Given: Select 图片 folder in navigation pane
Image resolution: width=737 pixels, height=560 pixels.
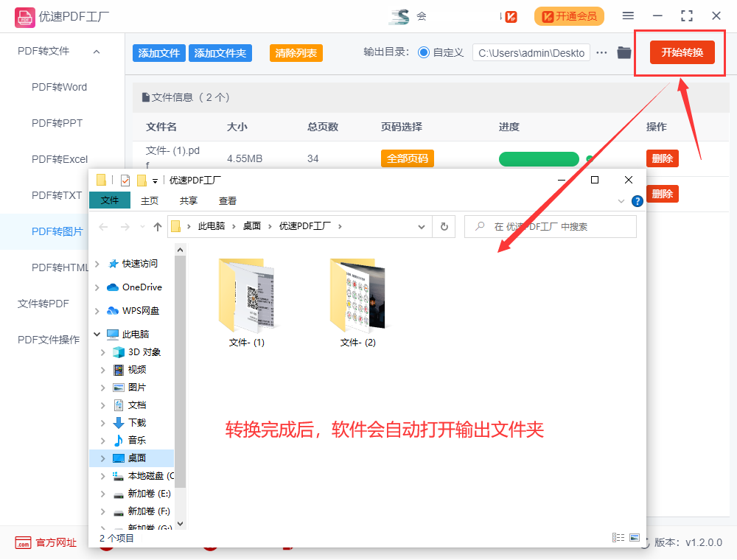Looking at the screenshot, I should [129, 387].
